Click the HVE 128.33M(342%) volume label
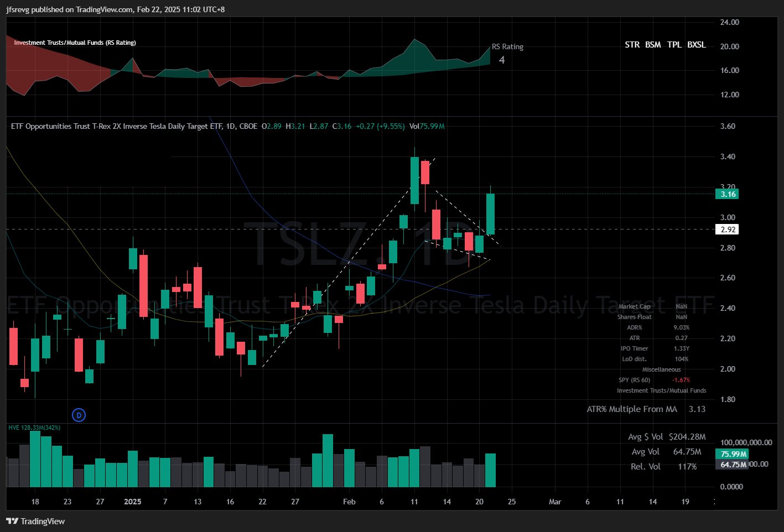Viewport: 784px width, 532px height. pyautogui.click(x=34, y=427)
